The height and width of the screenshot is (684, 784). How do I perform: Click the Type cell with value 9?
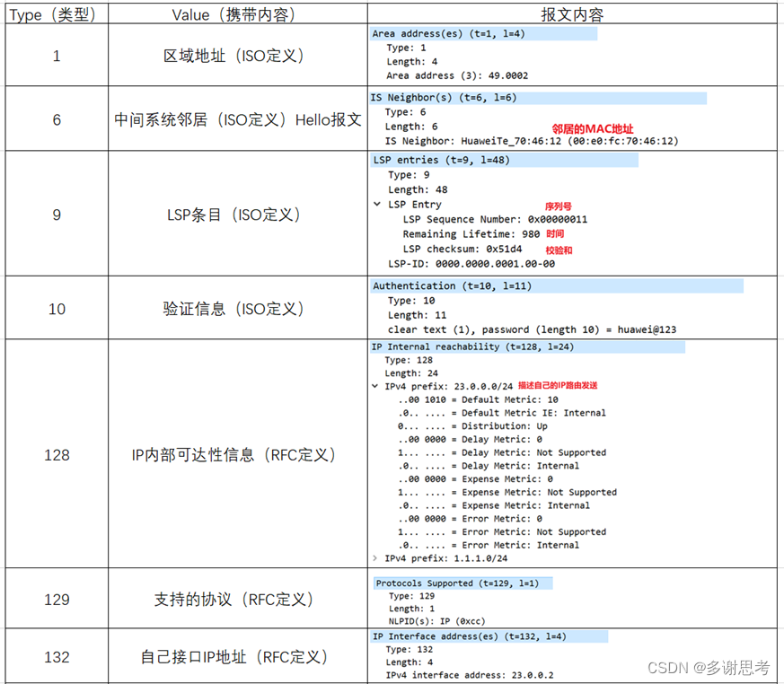coord(57,215)
